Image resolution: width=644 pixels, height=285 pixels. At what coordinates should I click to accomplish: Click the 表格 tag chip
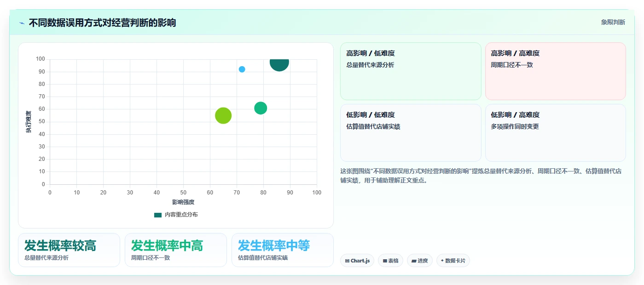click(390, 261)
